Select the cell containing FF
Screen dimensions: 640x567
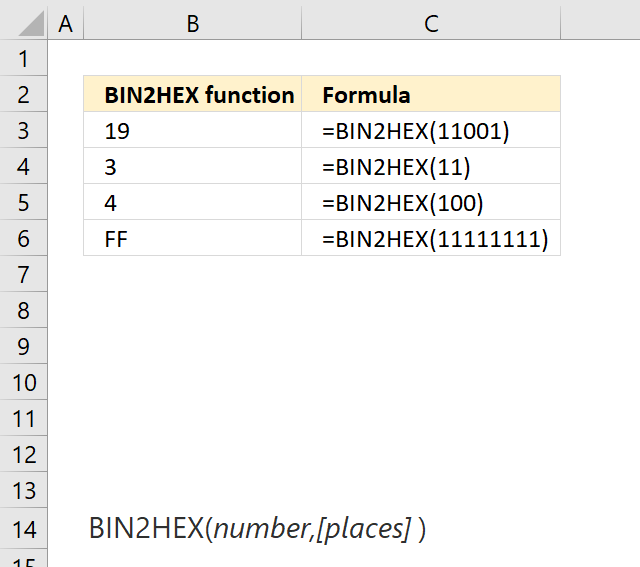(x=193, y=238)
